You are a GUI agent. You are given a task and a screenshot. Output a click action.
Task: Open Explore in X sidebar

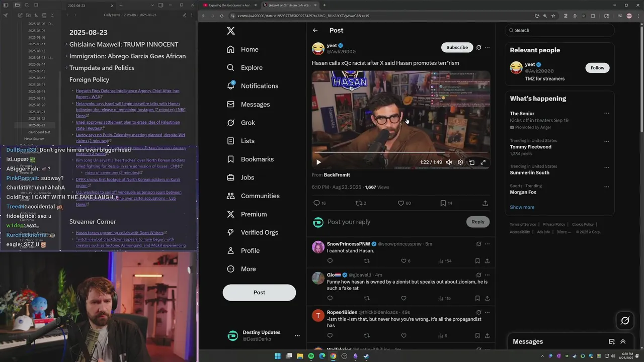[245, 67]
